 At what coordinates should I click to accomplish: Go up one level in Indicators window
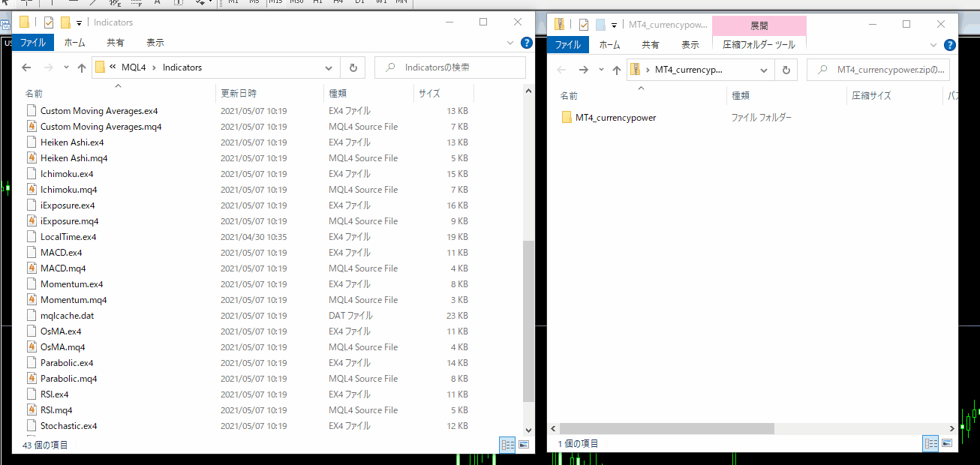[82, 67]
